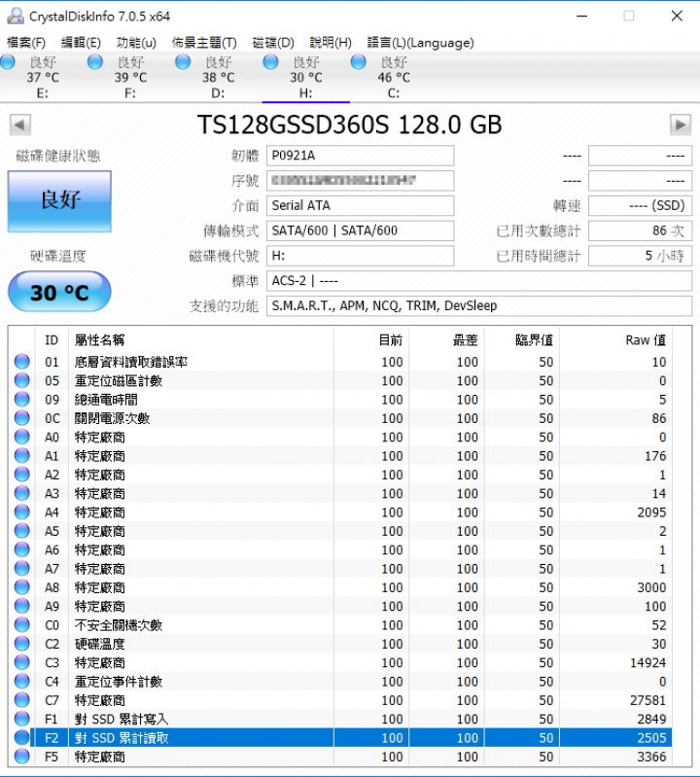Click status icon of attribute A3
The height and width of the screenshot is (777, 700).
(x=21, y=494)
